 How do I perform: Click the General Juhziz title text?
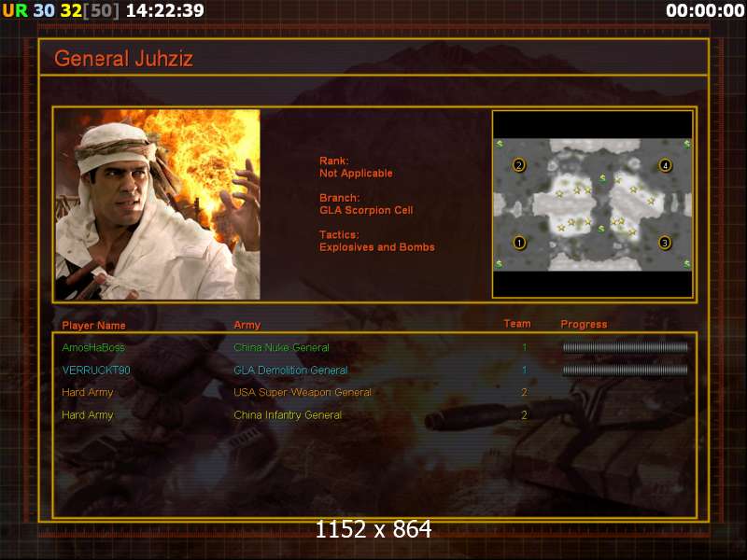(x=123, y=59)
